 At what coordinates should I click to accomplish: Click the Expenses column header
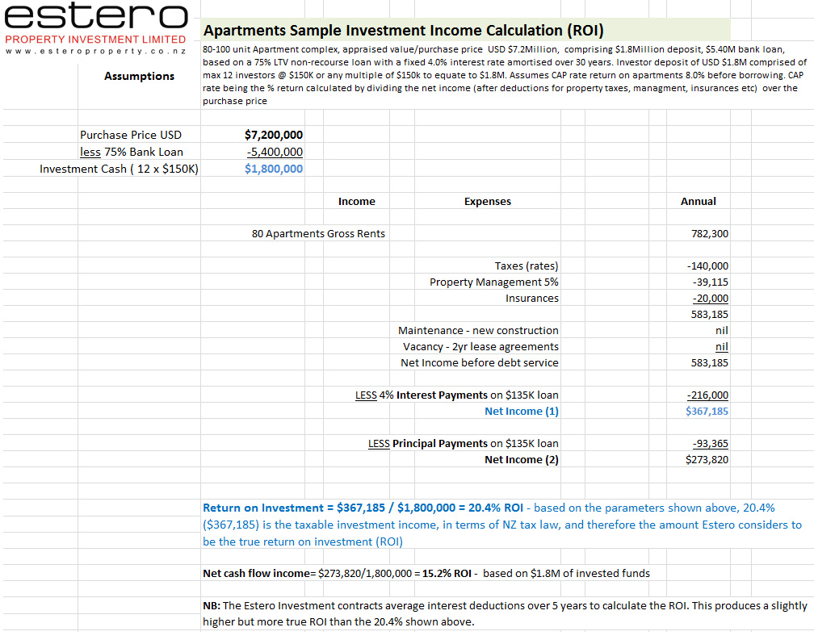488,201
